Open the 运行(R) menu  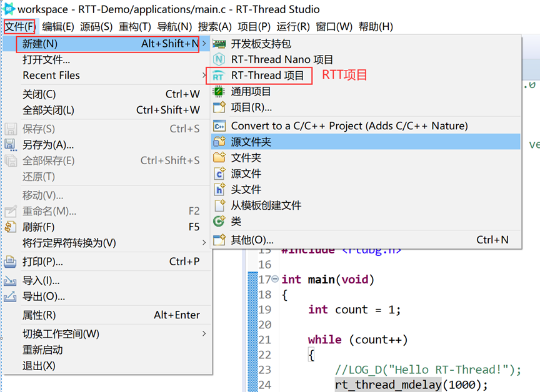coord(292,26)
